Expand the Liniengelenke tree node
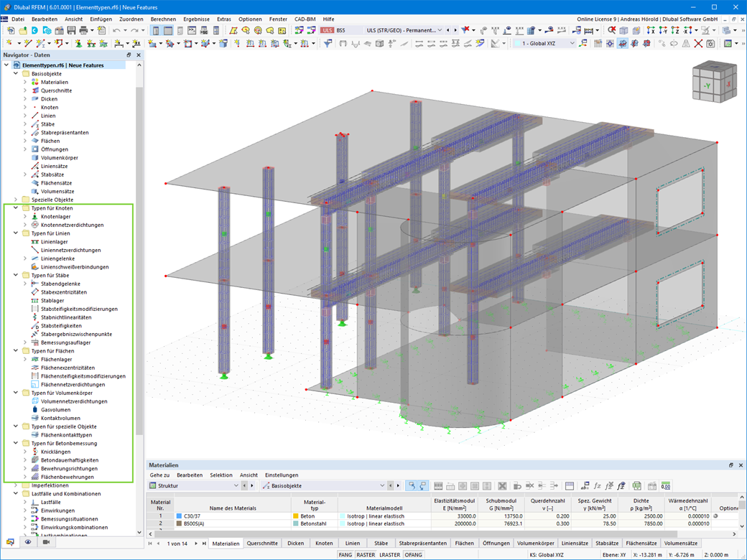This screenshot has height=560, width=747. (25, 258)
